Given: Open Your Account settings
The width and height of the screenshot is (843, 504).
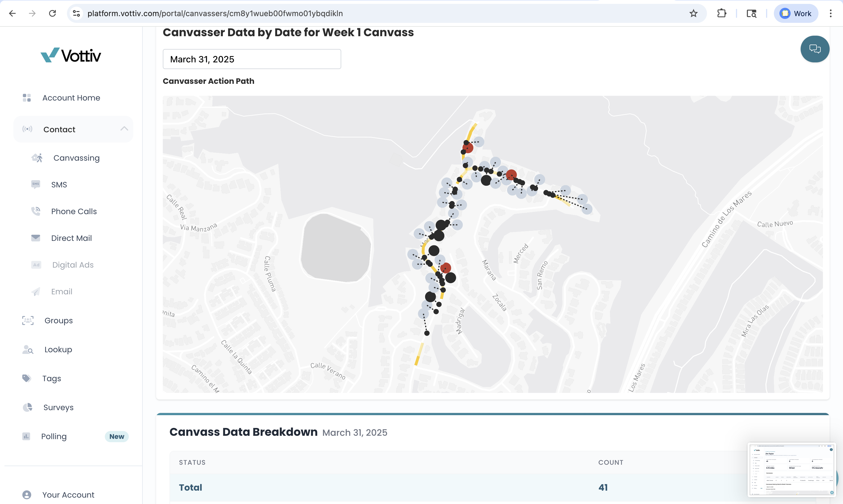Looking at the screenshot, I should (68, 495).
